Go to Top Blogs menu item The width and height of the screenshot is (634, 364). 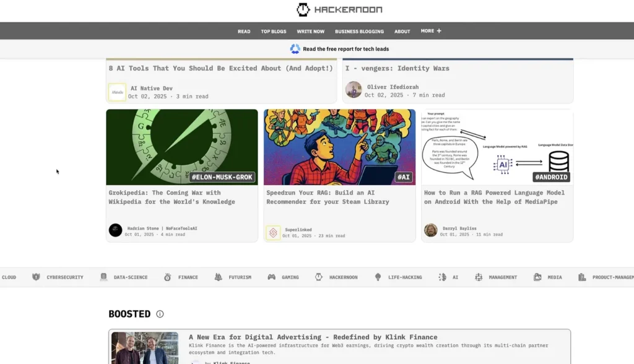point(273,32)
